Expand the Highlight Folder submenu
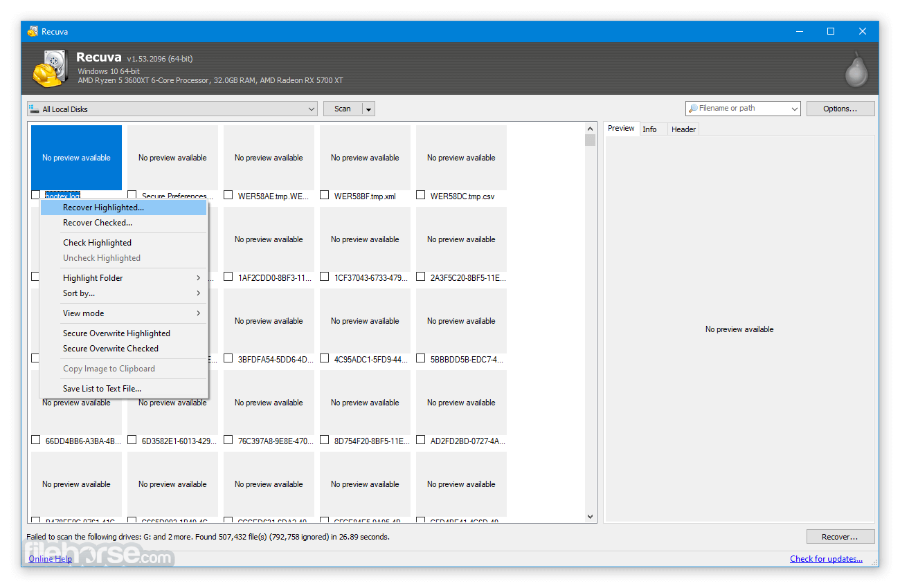Image resolution: width=900 pixels, height=588 pixels. coord(124,278)
